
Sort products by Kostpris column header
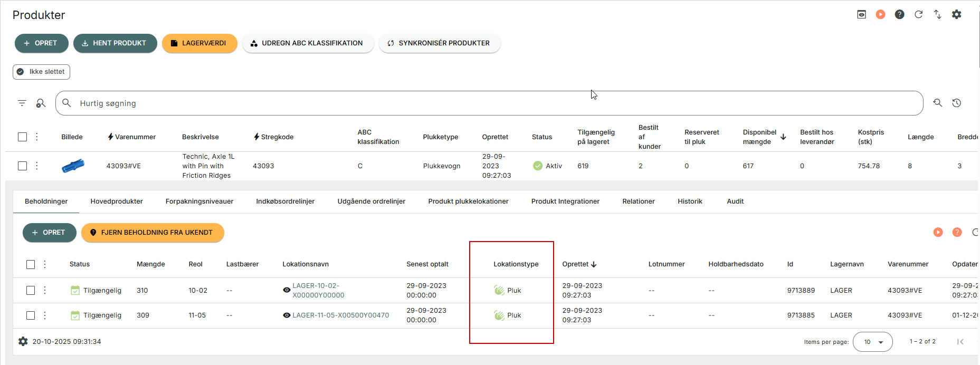coord(871,137)
